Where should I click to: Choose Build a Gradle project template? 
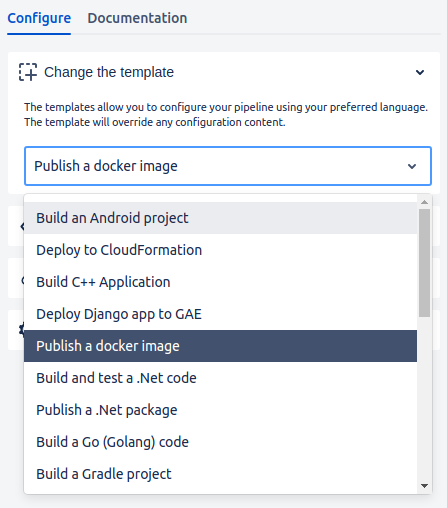tap(220, 474)
